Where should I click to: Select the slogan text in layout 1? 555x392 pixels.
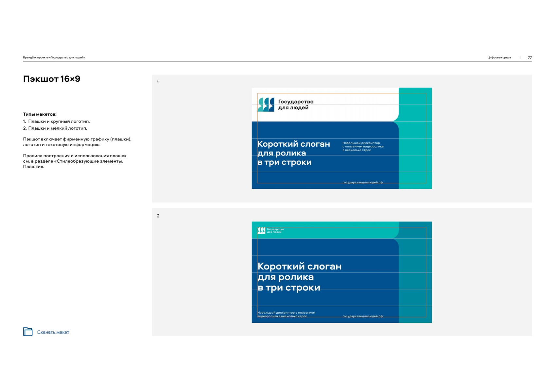293,153
